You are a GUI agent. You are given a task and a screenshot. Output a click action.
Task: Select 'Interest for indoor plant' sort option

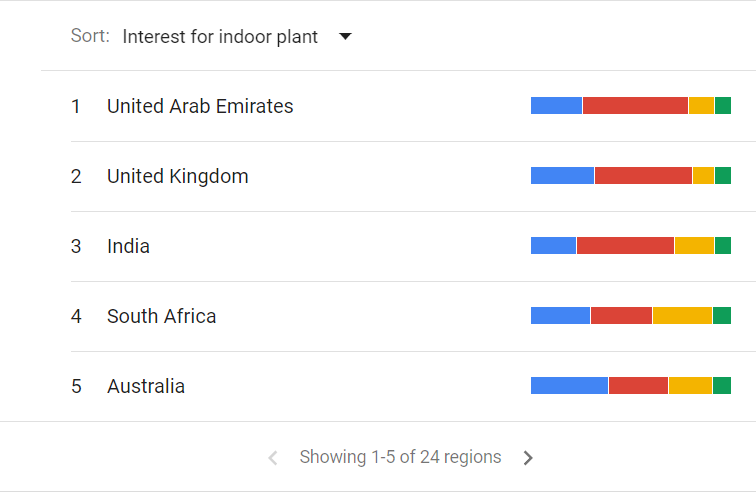coord(220,37)
